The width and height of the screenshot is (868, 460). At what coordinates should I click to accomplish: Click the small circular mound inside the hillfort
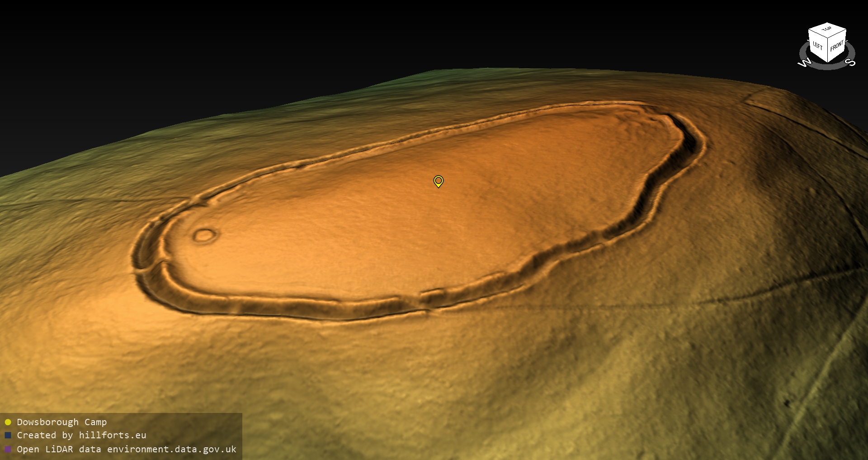204,235
